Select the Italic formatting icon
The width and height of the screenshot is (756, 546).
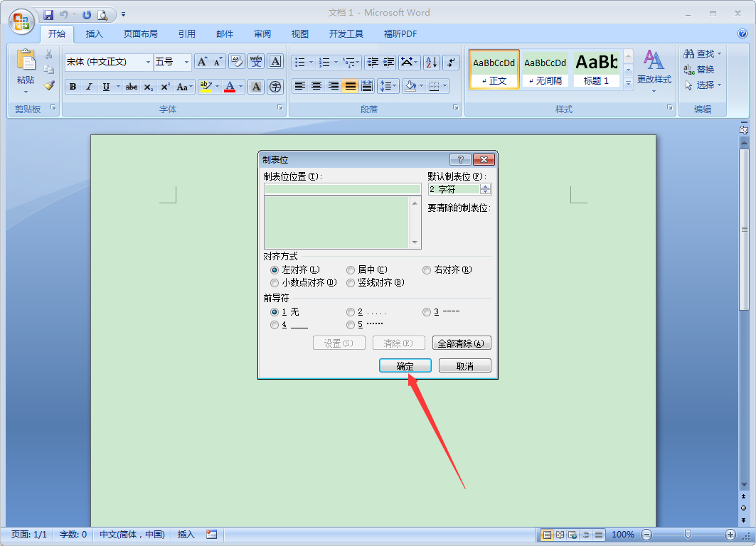tap(88, 86)
